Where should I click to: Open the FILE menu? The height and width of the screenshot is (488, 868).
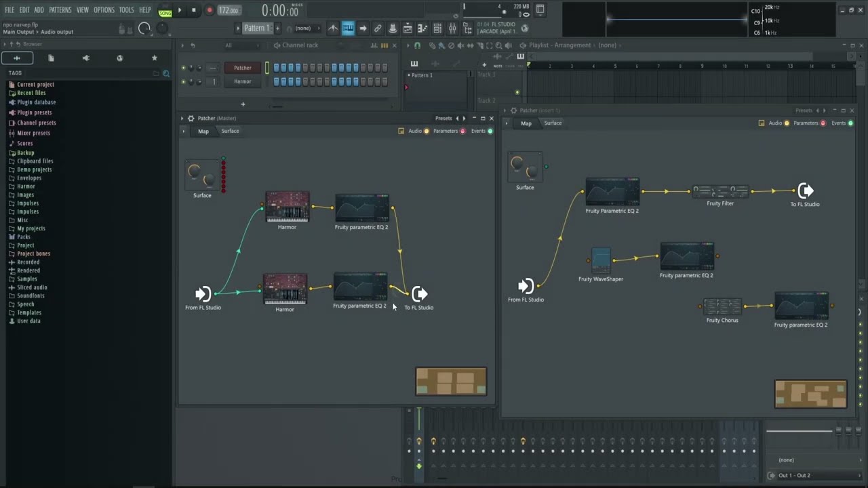(x=9, y=10)
